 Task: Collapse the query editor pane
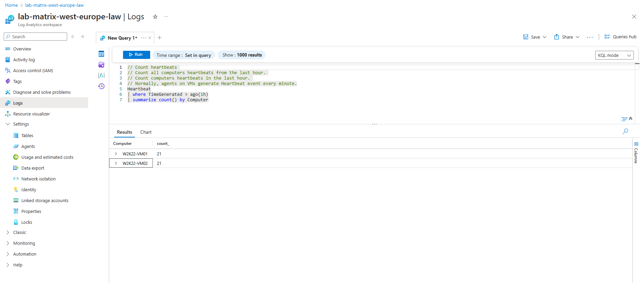click(630, 118)
